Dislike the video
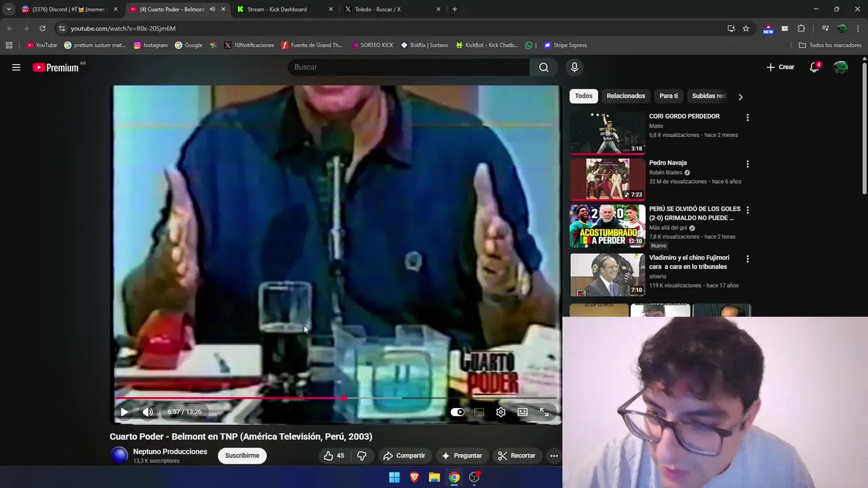Screen dimensions: 868x488 (362, 455)
